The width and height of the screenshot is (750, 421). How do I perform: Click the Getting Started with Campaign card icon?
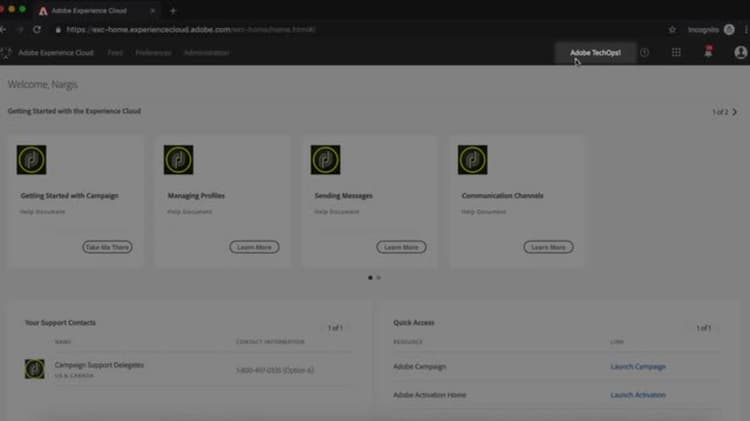point(32,160)
